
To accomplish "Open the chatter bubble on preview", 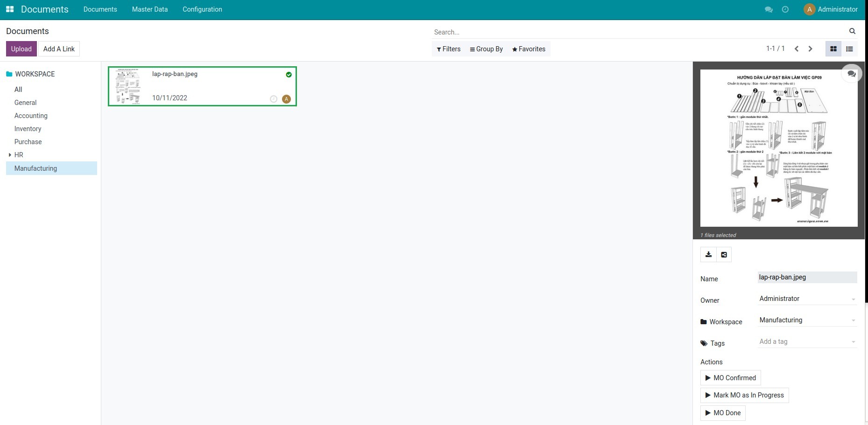I will click(x=851, y=74).
